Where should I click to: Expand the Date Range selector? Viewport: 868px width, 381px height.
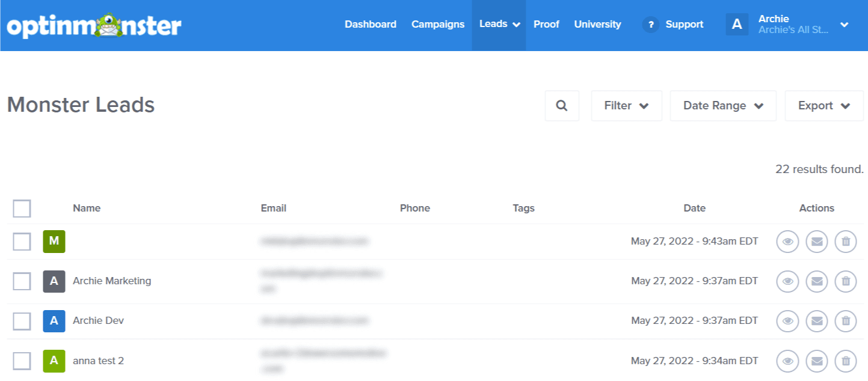722,105
